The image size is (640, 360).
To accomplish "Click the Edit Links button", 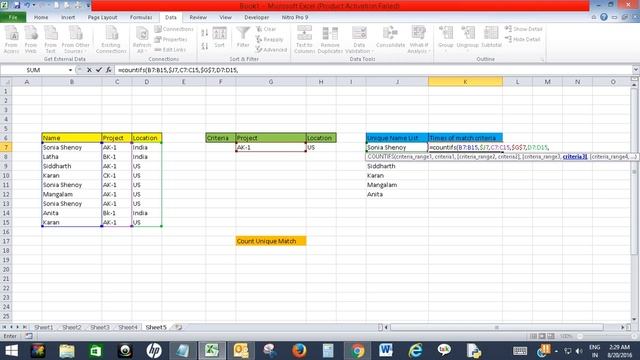I will 170,49.
